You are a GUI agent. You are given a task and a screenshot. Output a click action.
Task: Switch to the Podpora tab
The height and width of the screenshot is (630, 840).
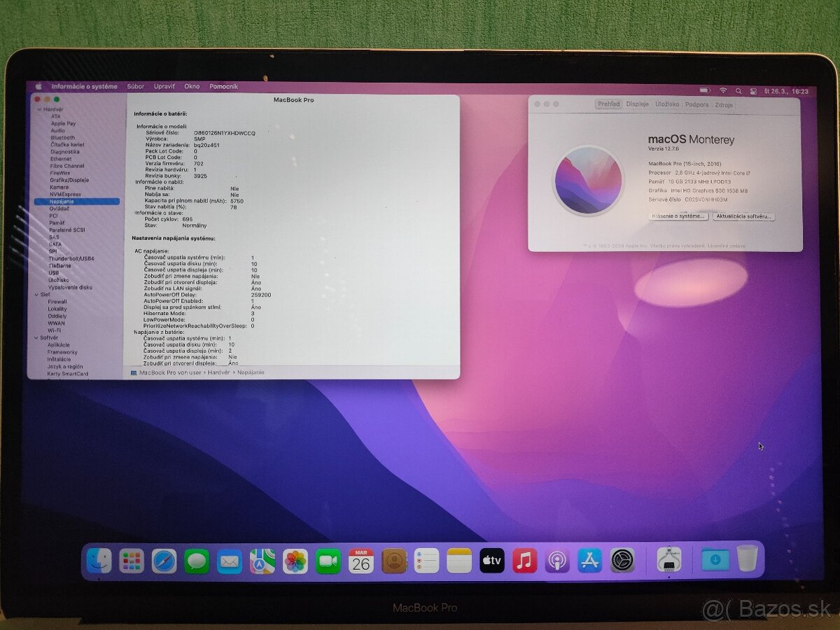click(697, 104)
